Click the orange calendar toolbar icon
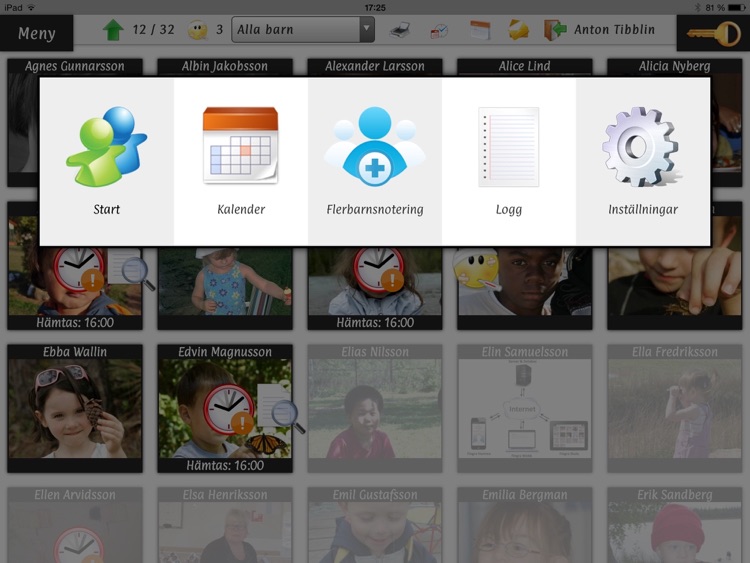This screenshot has height=563, width=750. pyautogui.click(x=480, y=30)
